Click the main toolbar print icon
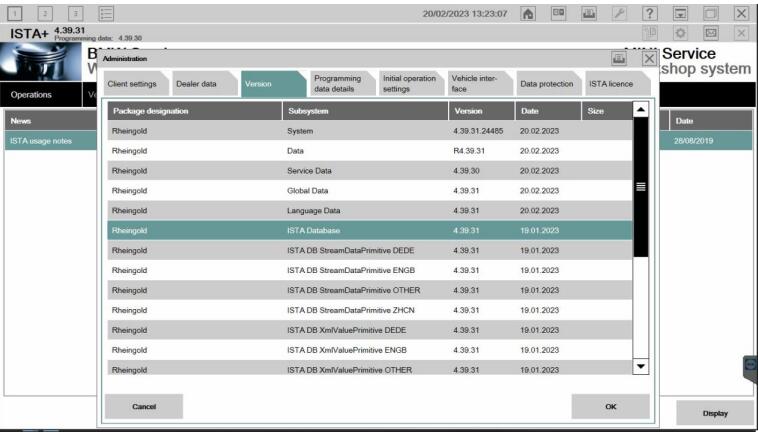 coord(589,14)
